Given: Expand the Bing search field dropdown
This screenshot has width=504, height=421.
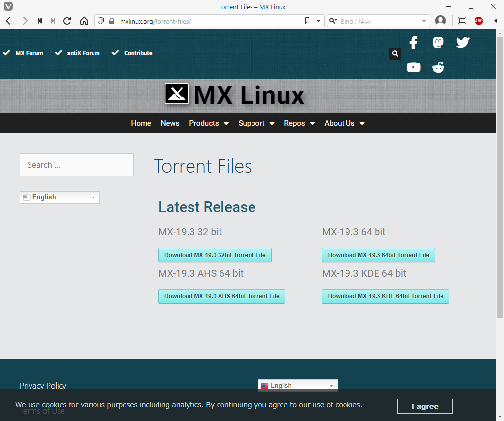Looking at the screenshot, I should 424,21.
